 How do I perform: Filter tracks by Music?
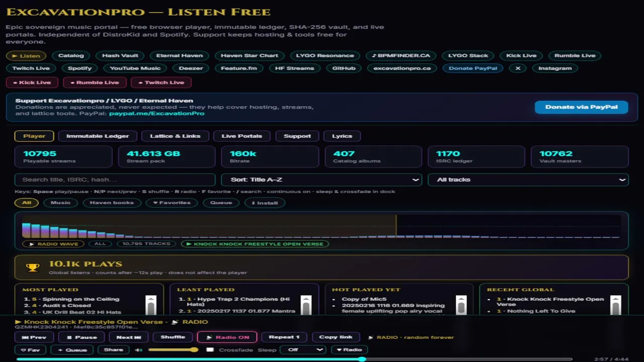coord(60,203)
